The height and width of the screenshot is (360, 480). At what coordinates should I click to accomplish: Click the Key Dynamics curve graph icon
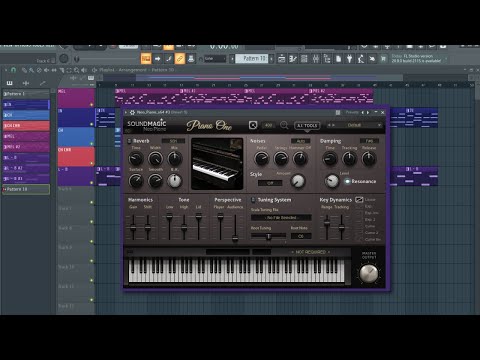(x=359, y=200)
